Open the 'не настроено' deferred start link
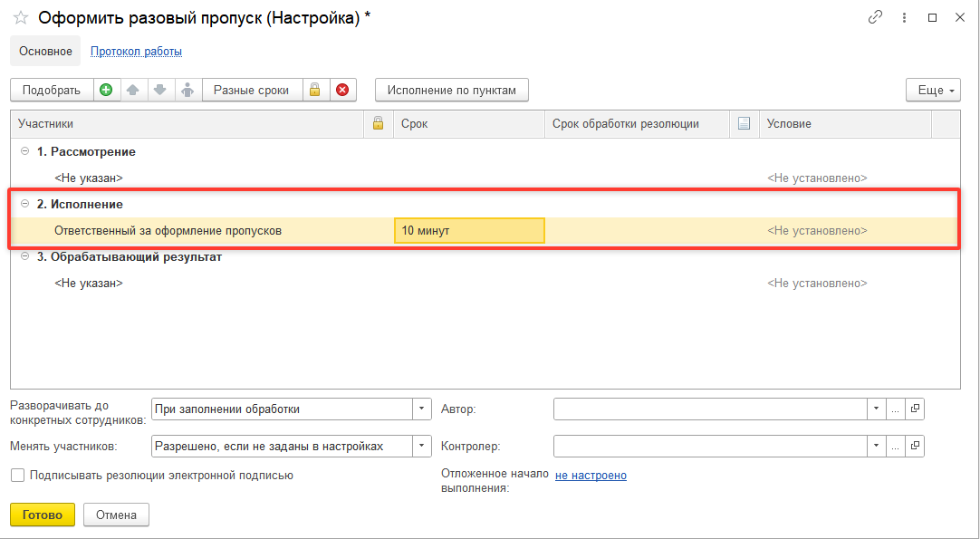Viewport: 980px width, 539px height. coord(591,476)
